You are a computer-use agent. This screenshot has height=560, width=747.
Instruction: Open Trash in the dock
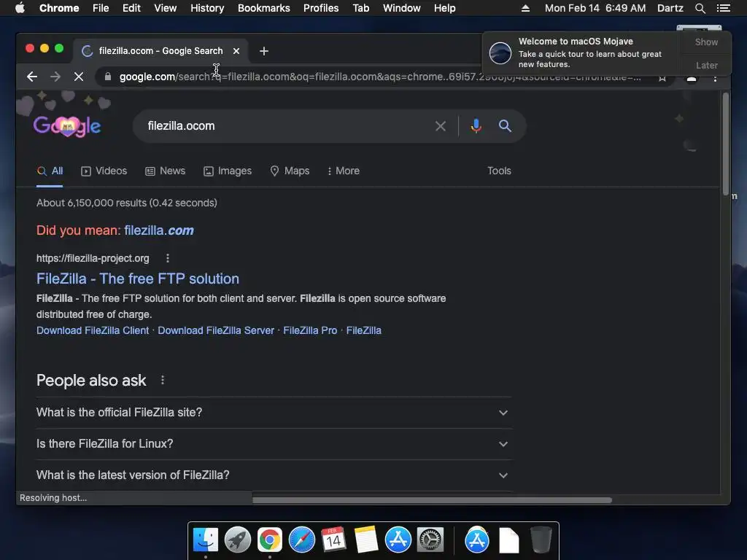click(x=541, y=540)
